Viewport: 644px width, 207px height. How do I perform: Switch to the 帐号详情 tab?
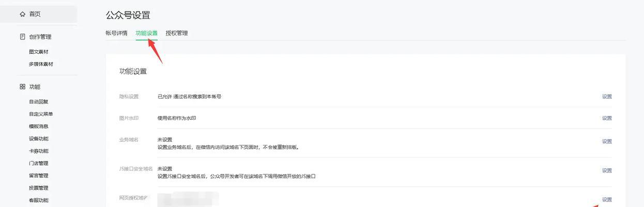(116, 33)
